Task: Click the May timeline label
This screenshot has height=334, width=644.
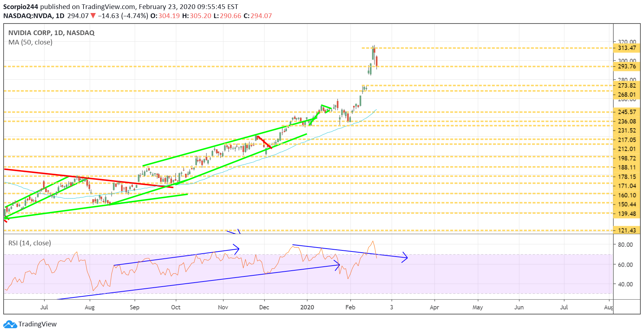Action: (x=478, y=307)
